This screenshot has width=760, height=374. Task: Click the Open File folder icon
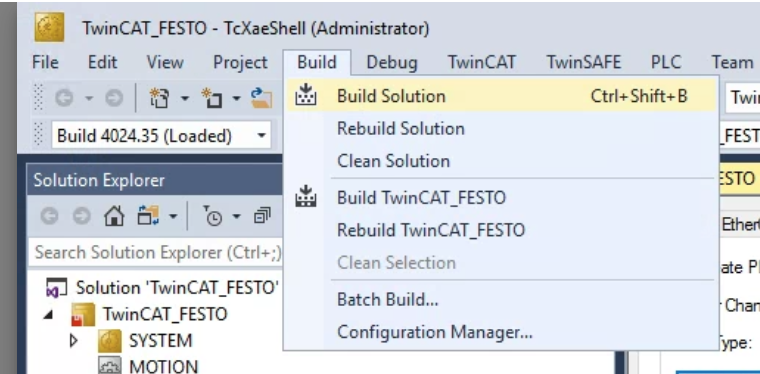pyautogui.click(x=261, y=98)
